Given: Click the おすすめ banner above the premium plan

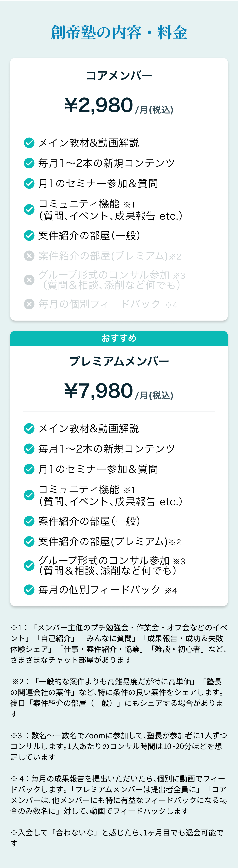Looking at the screenshot, I should pyautogui.click(x=119, y=338).
